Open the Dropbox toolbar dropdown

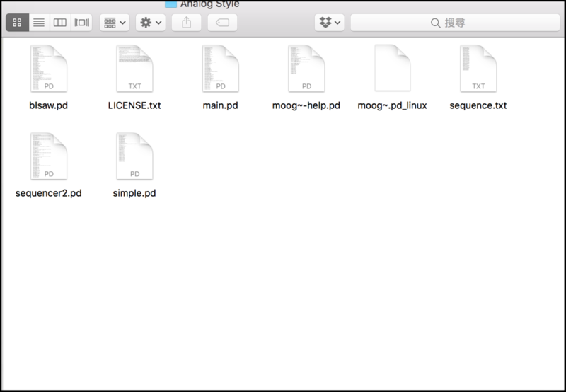[329, 23]
